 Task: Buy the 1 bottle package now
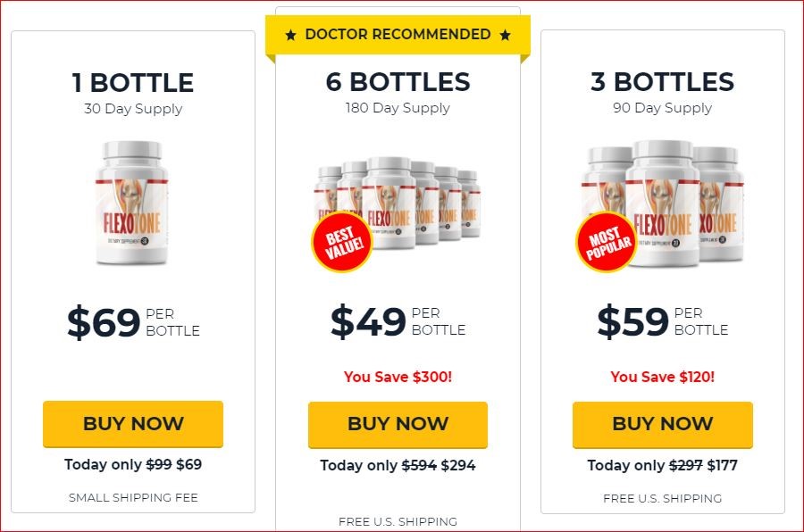[133, 424]
